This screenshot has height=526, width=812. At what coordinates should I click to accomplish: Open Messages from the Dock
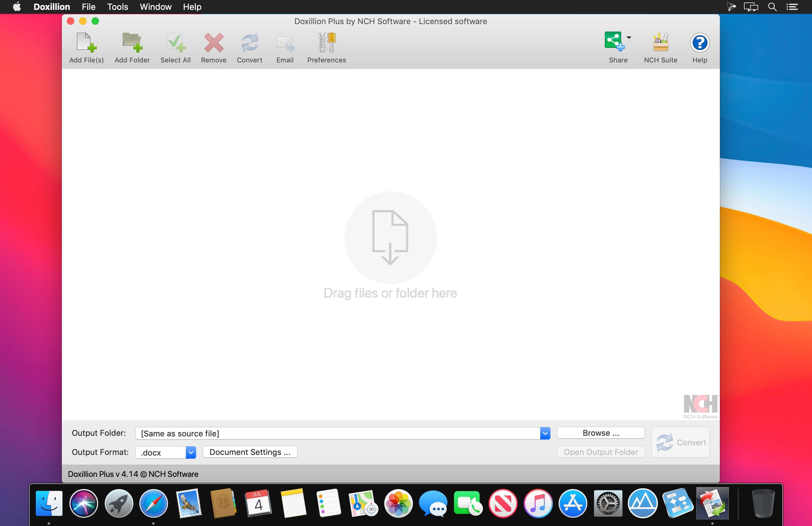(x=433, y=503)
